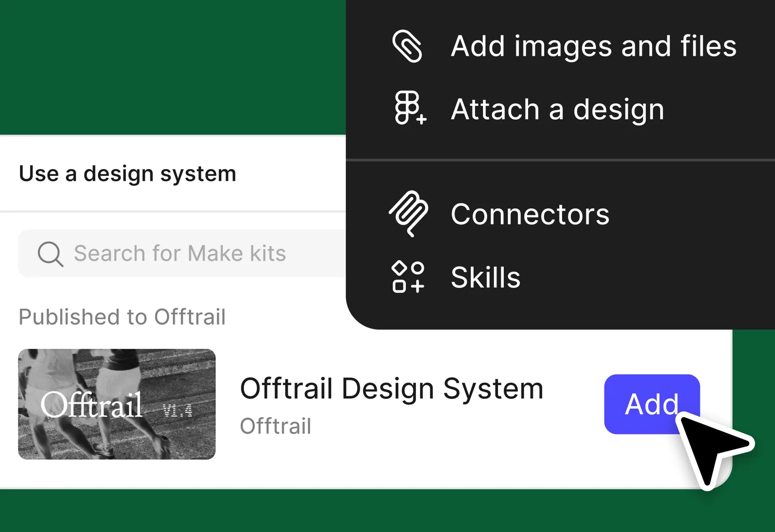The image size is (775, 532).
Task: Click the Connectors icon
Action: (408, 214)
